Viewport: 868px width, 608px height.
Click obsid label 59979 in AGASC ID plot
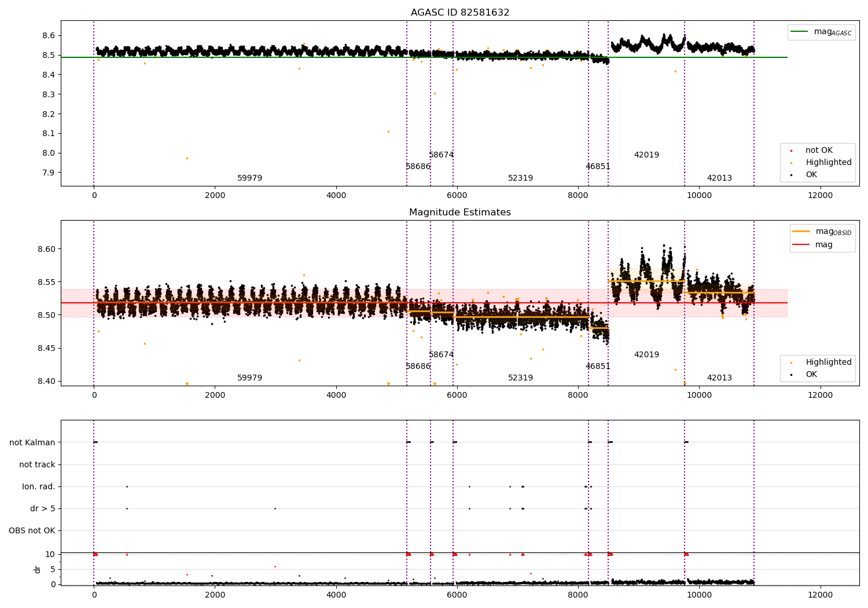[x=250, y=178]
